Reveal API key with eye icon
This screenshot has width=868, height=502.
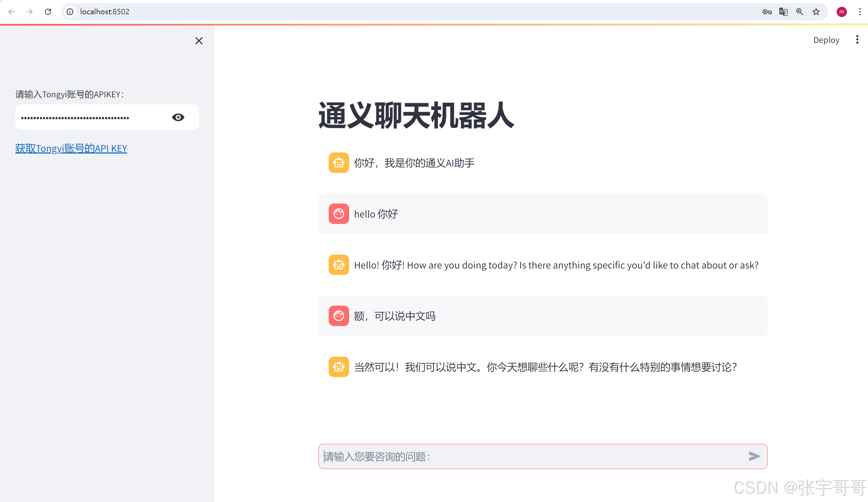178,117
